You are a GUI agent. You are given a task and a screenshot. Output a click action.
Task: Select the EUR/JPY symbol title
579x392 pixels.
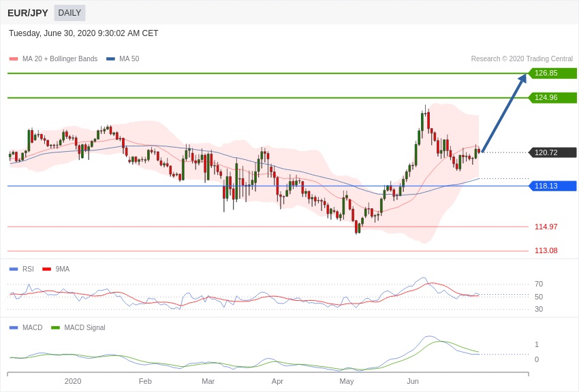pos(28,13)
